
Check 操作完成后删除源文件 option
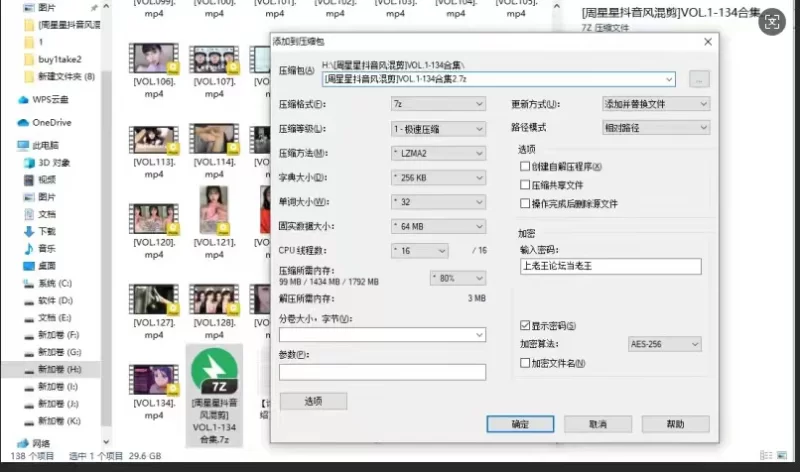525,203
